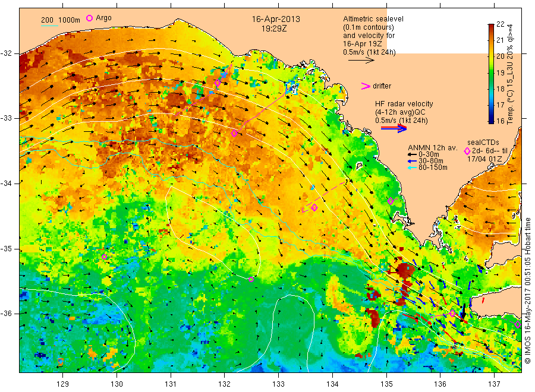Click the seal CTD diamond near 137.4°E, -36.2
The width and height of the screenshot is (535, 392).
[x=518, y=324]
